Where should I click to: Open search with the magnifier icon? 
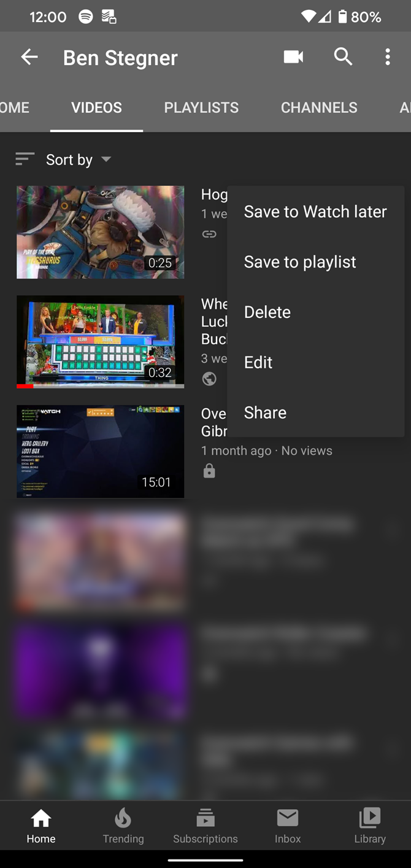click(x=343, y=57)
